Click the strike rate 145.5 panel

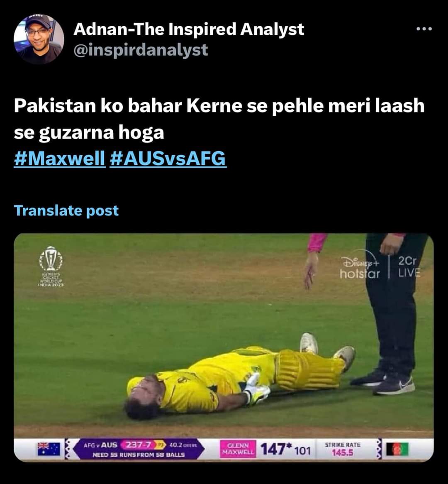343,449
